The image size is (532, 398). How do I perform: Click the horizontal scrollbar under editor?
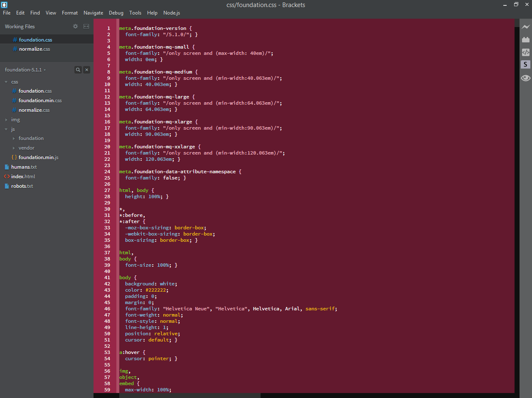pos(190,396)
